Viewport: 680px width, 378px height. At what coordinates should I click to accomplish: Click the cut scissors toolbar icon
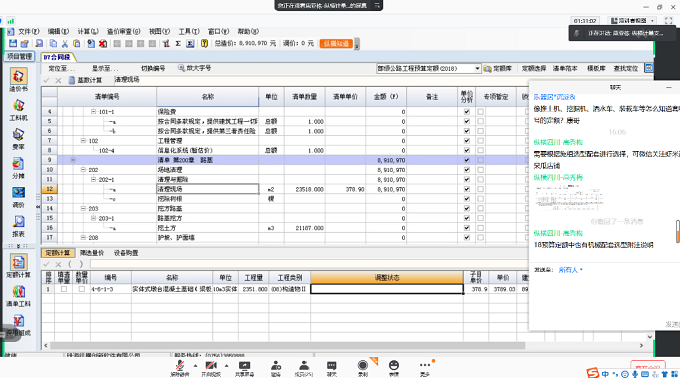[65, 43]
